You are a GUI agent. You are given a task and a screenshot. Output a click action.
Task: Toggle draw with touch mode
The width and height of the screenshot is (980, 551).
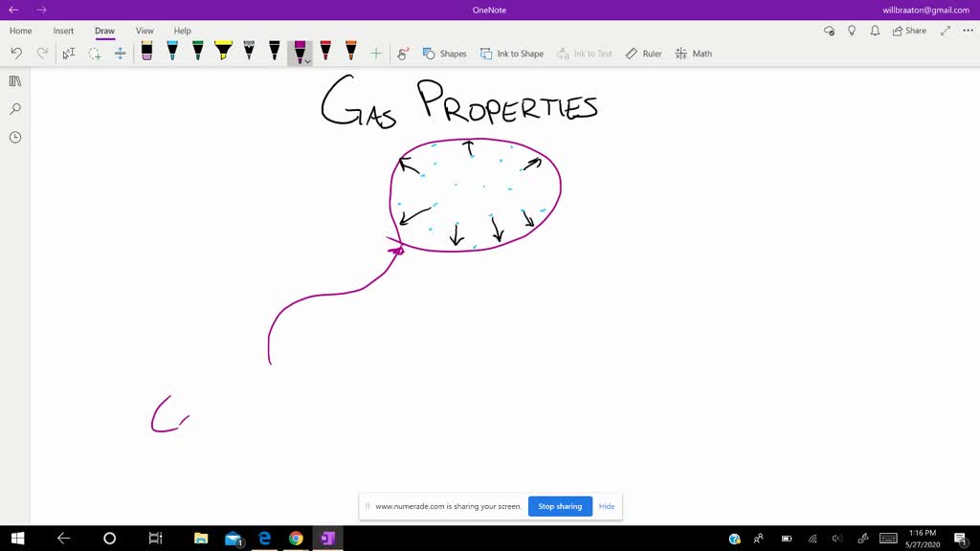403,54
